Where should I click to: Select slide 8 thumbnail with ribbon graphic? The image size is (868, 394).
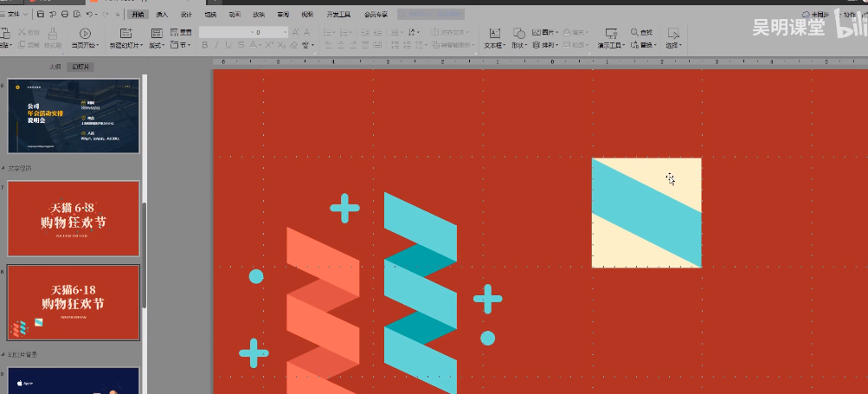(x=73, y=302)
